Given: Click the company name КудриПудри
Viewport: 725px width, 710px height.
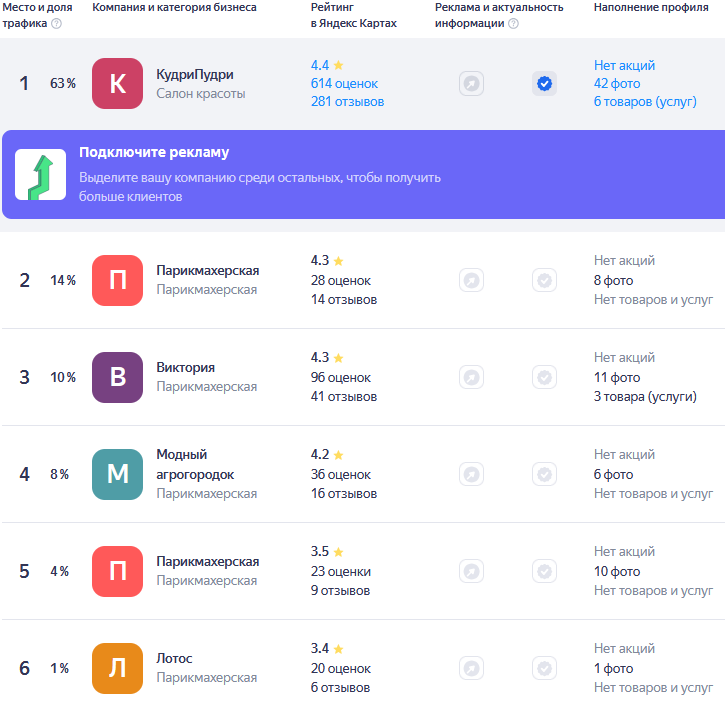Looking at the screenshot, I should pyautogui.click(x=195, y=74).
